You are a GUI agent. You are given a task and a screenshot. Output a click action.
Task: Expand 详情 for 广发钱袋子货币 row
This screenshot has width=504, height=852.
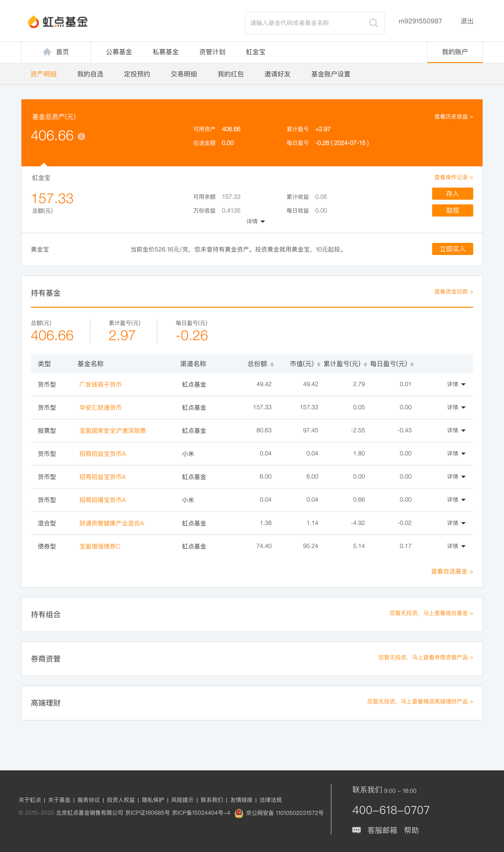(x=456, y=384)
